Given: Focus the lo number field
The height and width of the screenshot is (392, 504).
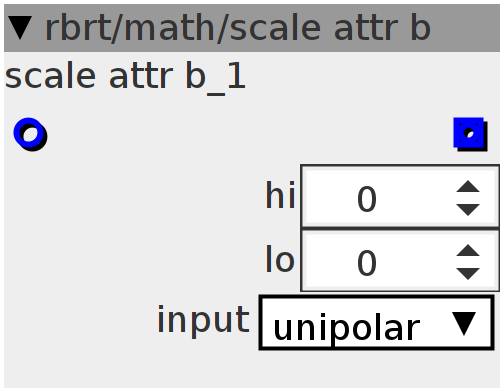Looking at the screenshot, I should click(400, 260).
